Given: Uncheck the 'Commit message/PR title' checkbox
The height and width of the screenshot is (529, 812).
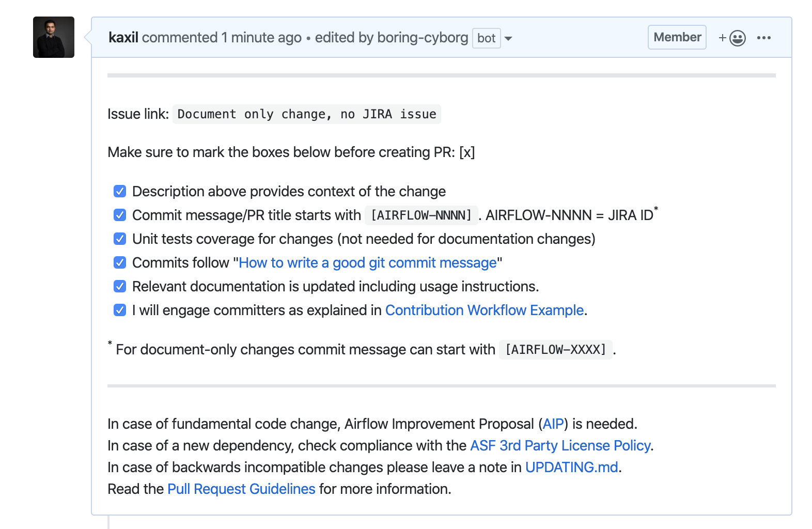Looking at the screenshot, I should (x=120, y=215).
